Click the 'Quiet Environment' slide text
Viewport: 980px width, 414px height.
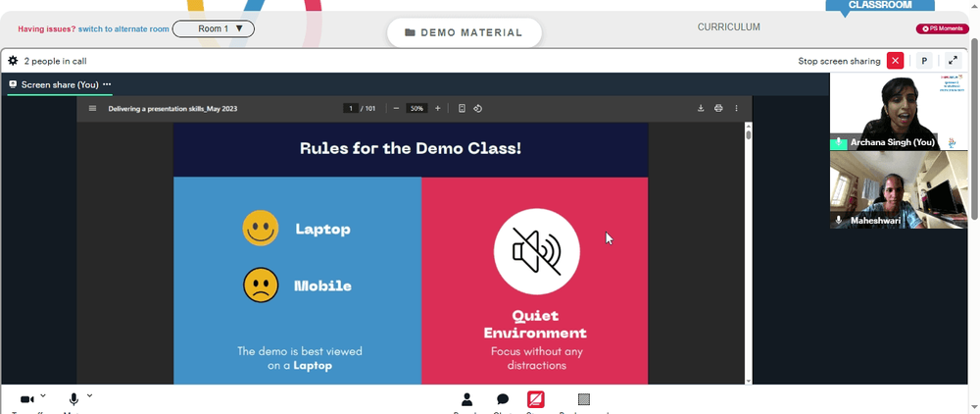tap(535, 324)
